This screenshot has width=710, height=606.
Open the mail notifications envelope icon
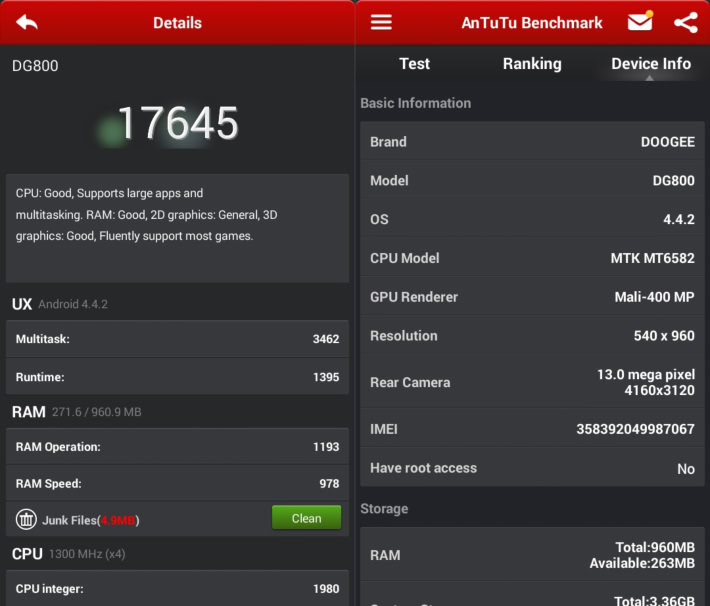point(640,22)
